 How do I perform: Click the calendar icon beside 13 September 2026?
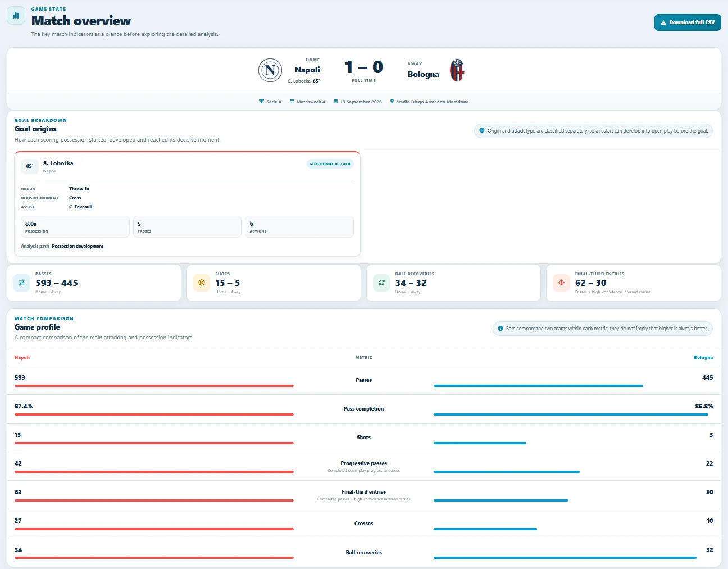coord(336,102)
